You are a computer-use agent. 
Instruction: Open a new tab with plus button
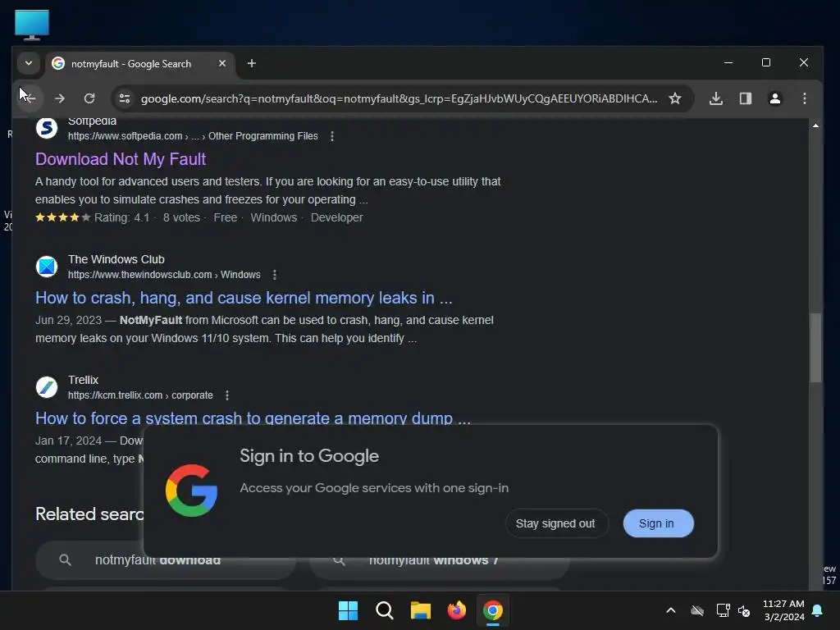coord(251,63)
